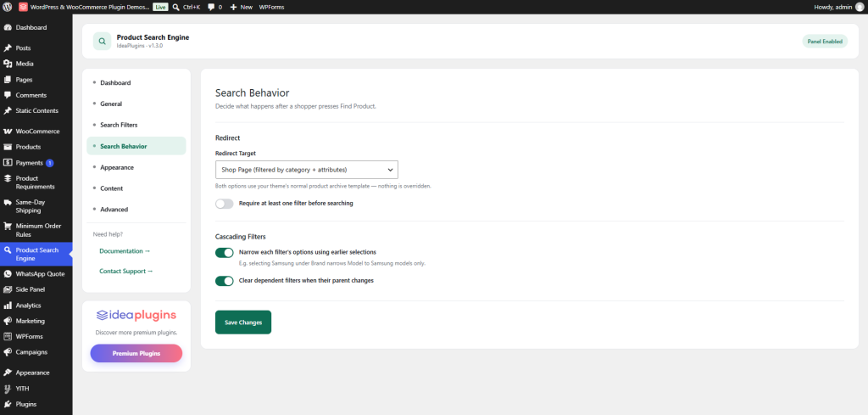This screenshot has height=415, width=868.
Task: Go to the Content tab
Action: 136,188
